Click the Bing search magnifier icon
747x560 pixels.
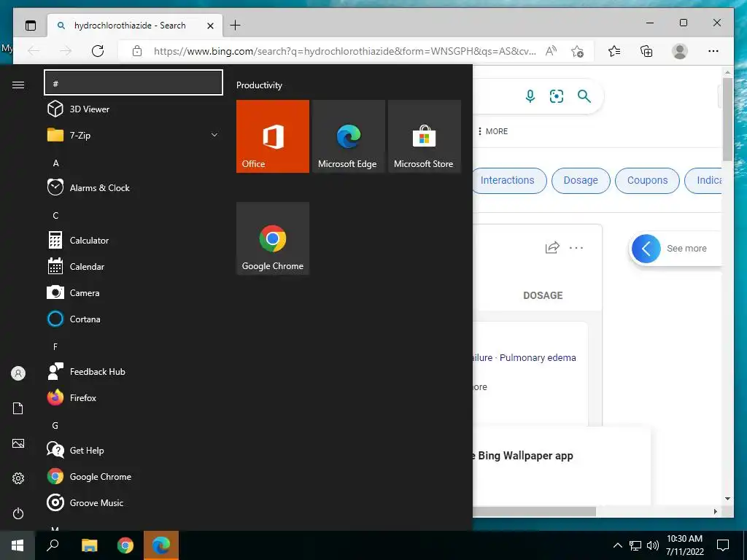point(584,96)
